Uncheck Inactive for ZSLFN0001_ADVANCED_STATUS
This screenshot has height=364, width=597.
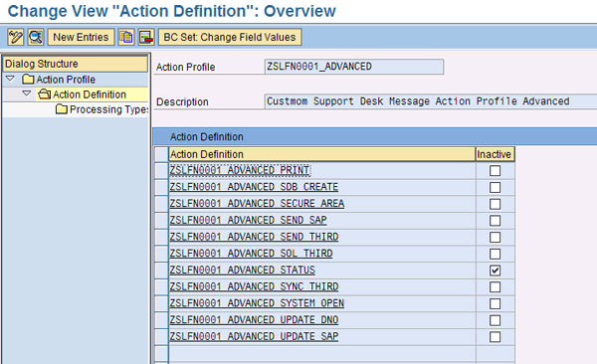pos(495,271)
